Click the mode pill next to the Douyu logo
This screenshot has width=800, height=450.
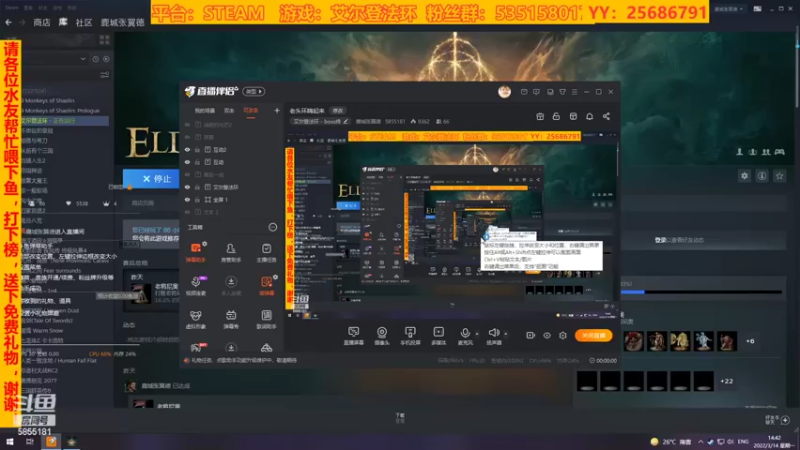(254, 92)
